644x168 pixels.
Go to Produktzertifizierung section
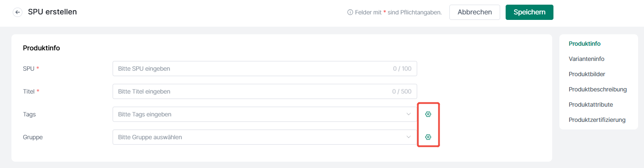[x=597, y=120]
